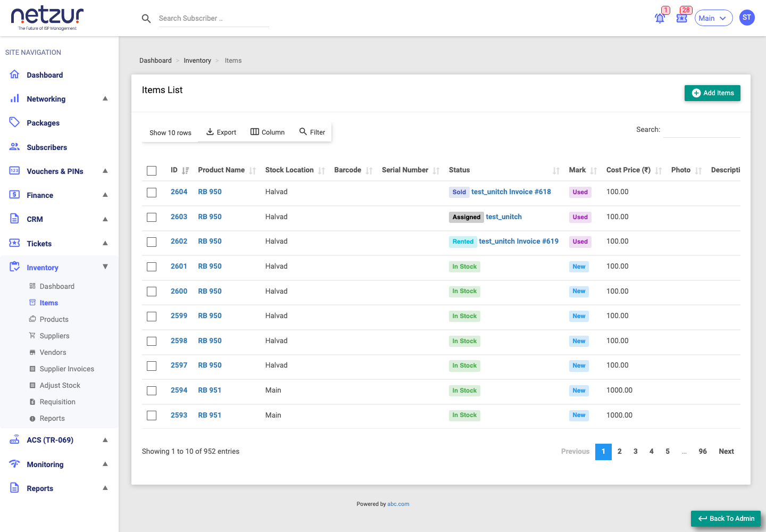Click the Search Subscriber input field

pyautogui.click(x=214, y=18)
